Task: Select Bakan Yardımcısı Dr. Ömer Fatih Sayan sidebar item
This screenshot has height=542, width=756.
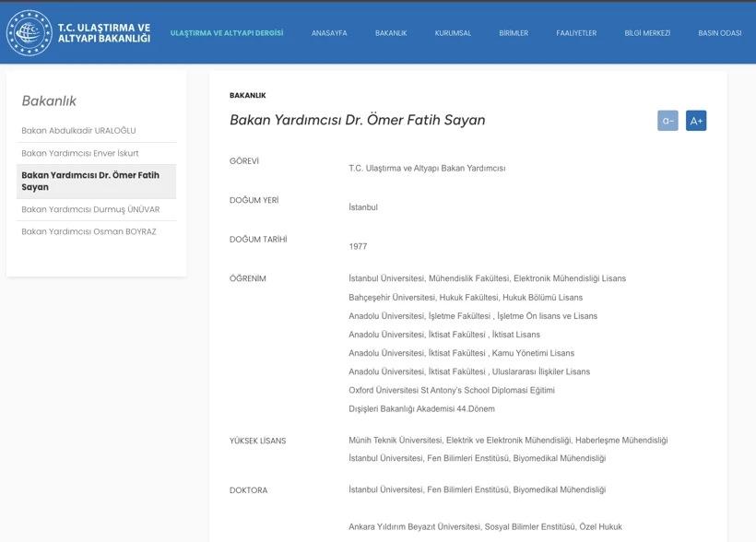Action: click(97, 182)
